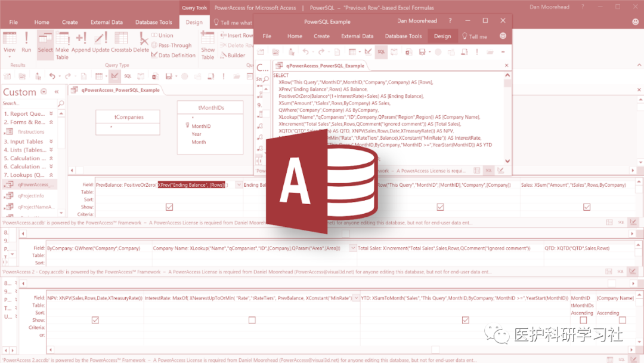Viewport: 644px width, 363px height.
Task: Click down arrow of SQL editor scrollbar
Action: tap(507, 161)
